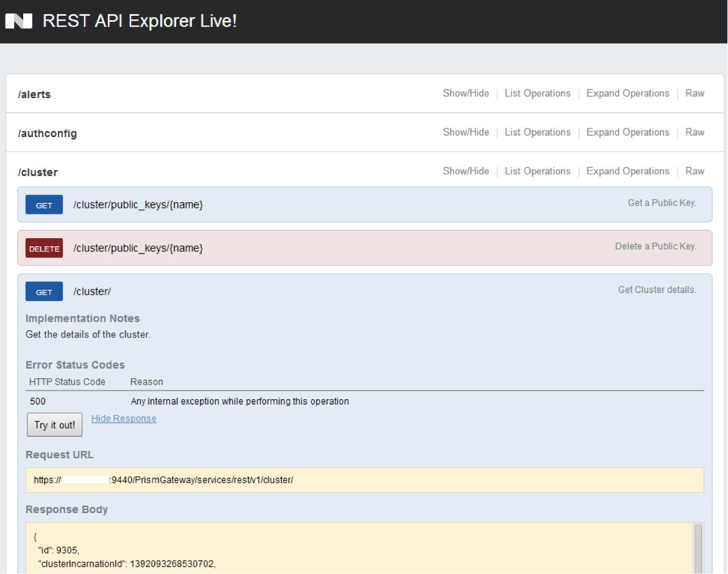The height and width of the screenshot is (574, 728).
Task: List Operations under /alerts
Action: [537, 93]
